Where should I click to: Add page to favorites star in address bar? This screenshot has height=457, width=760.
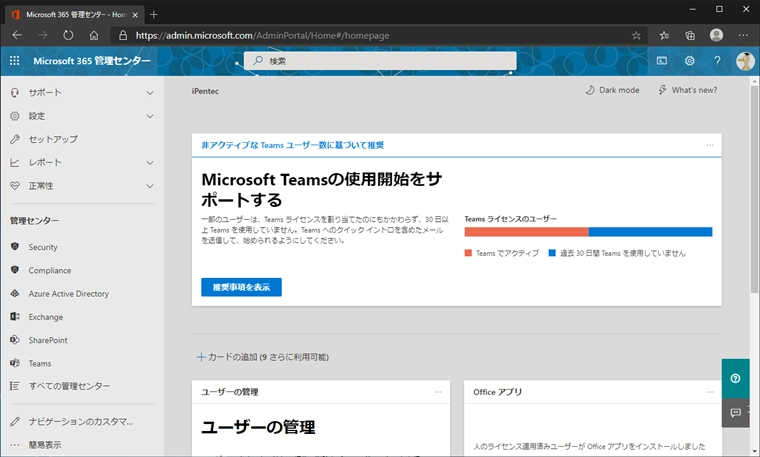point(636,35)
